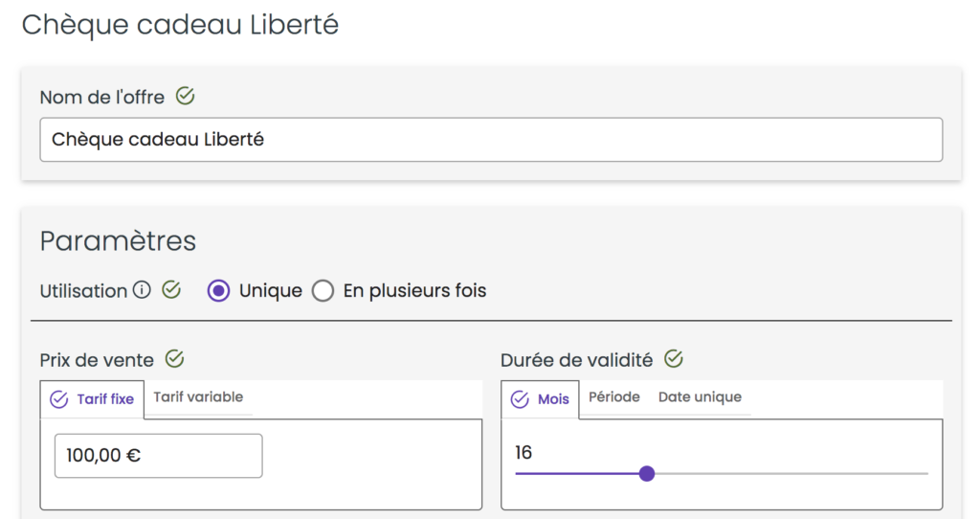Select the Tarif fixe tab

[x=93, y=399]
